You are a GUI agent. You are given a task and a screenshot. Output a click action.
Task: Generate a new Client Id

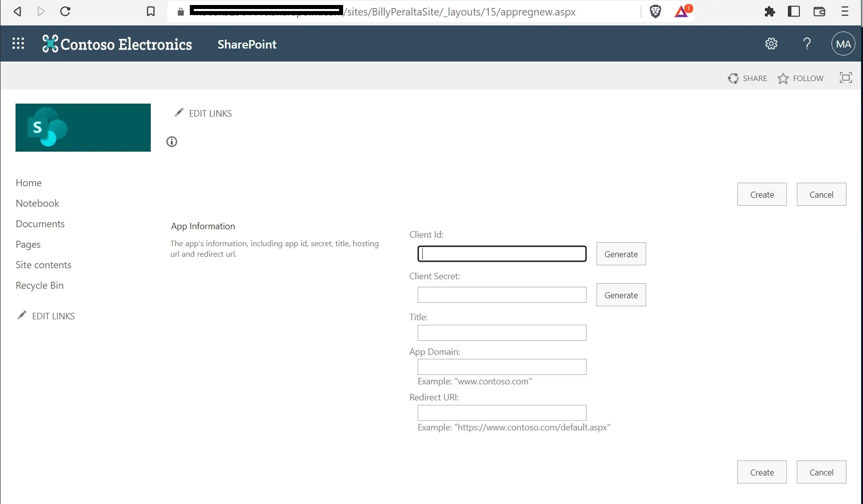coord(621,254)
